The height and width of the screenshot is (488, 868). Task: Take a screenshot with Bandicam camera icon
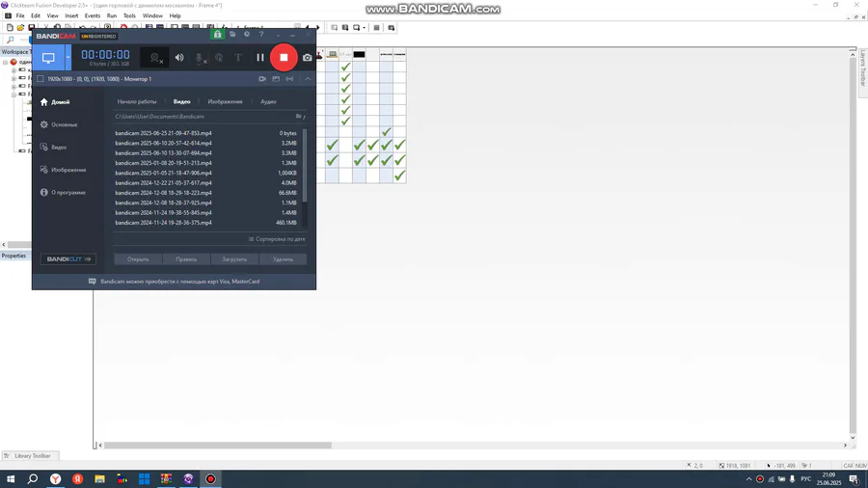(x=308, y=58)
